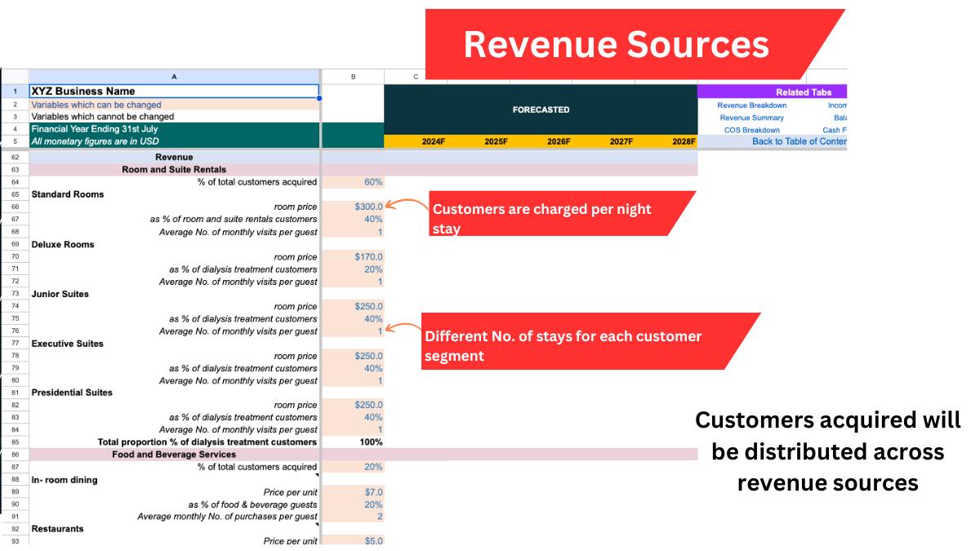Click 'Financial Year Ending 31st July' cell
The height and width of the screenshot is (551, 980).
(174, 129)
